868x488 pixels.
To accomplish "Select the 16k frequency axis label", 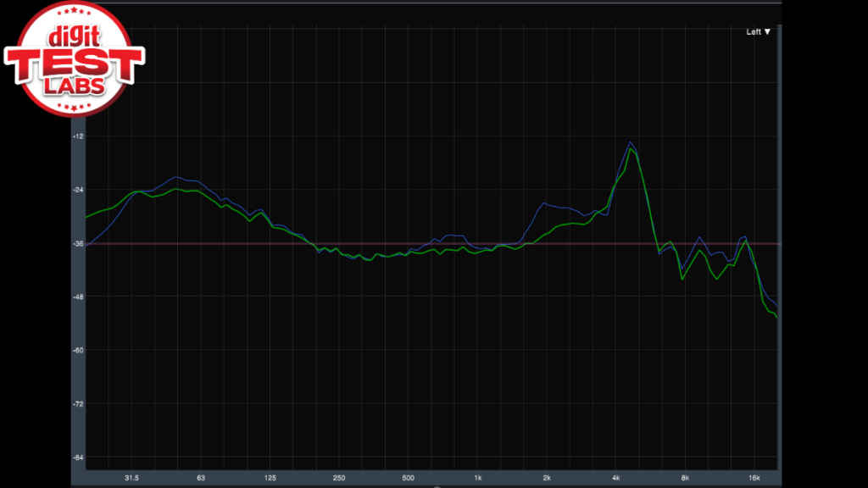I will click(x=754, y=478).
